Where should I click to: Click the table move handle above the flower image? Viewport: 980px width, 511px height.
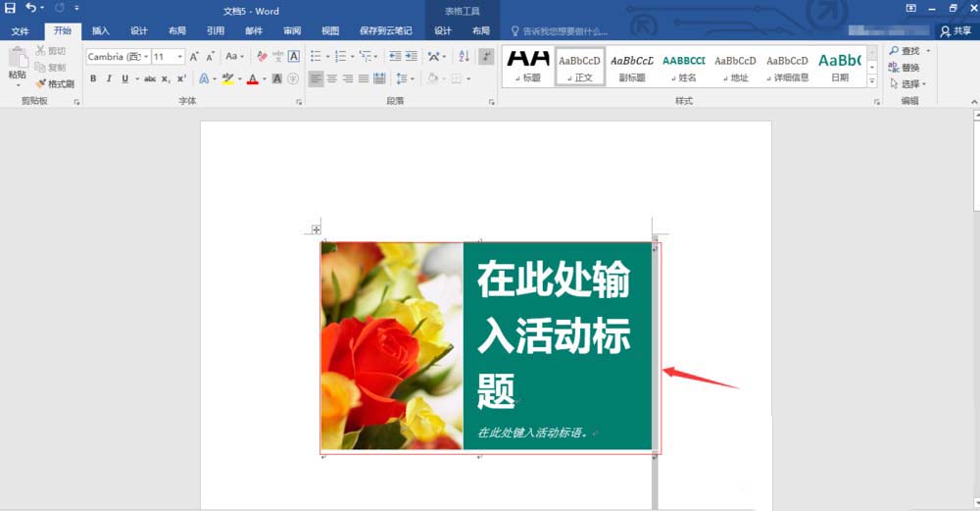pyautogui.click(x=317, y=230)
